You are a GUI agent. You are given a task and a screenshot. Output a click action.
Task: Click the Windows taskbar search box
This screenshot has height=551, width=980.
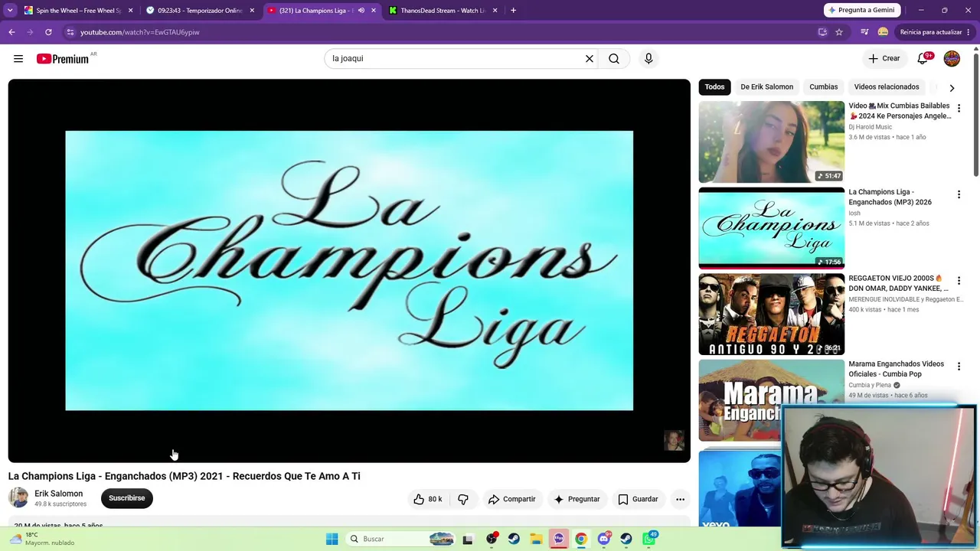click(x=400, y=539)
